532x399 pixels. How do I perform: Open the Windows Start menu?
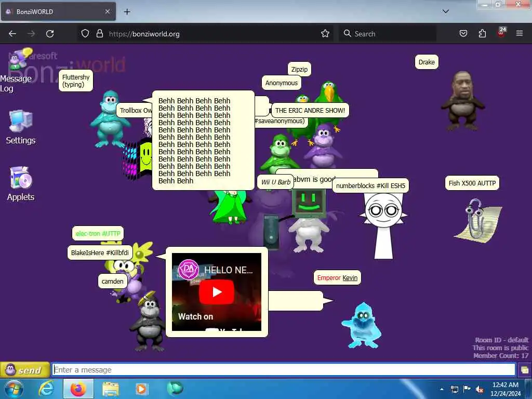coord(14,389)
